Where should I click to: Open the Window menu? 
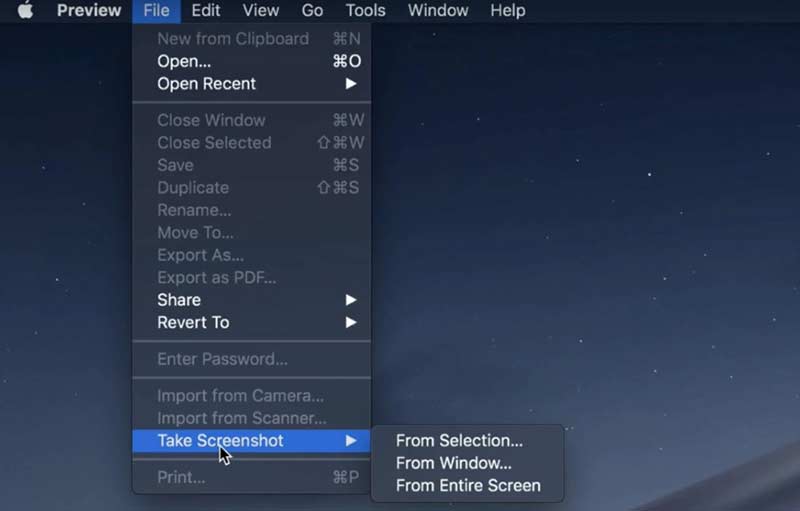[438, 11]
